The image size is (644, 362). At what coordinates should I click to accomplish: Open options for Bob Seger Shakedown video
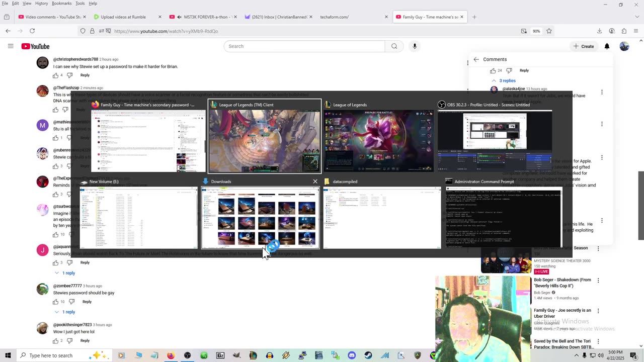(x=598, y=281)
